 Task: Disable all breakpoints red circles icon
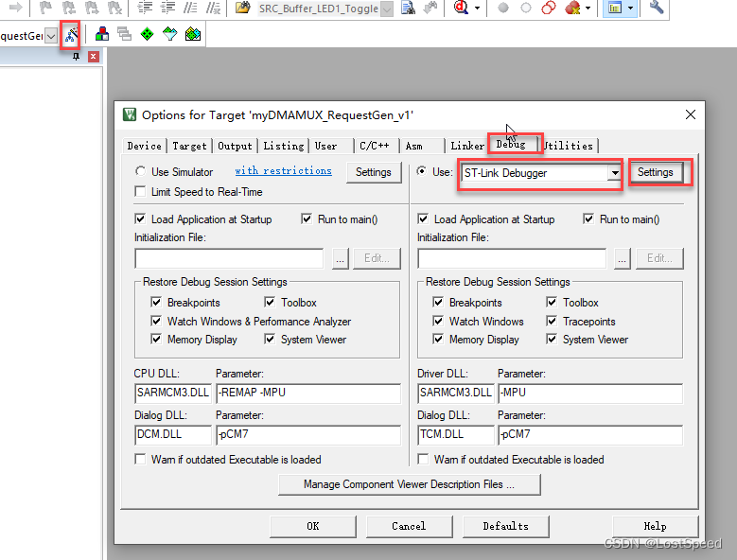[x=549, y=8]
